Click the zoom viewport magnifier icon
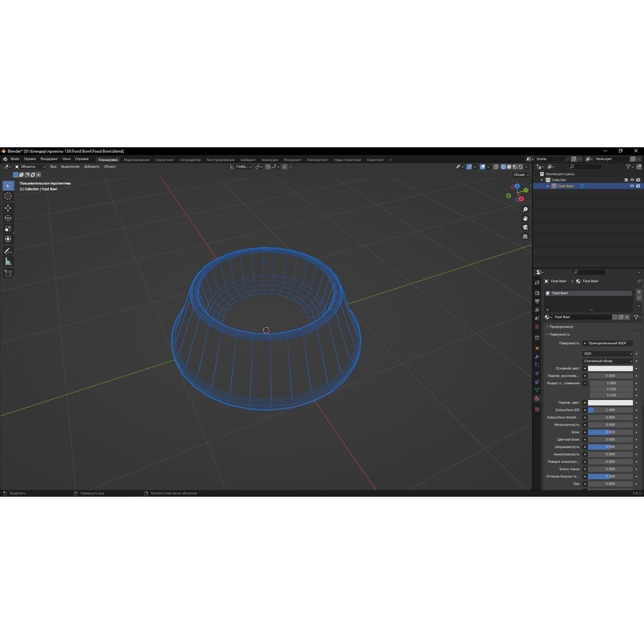The height and width of the screenshot is (644, 644). 525,209
